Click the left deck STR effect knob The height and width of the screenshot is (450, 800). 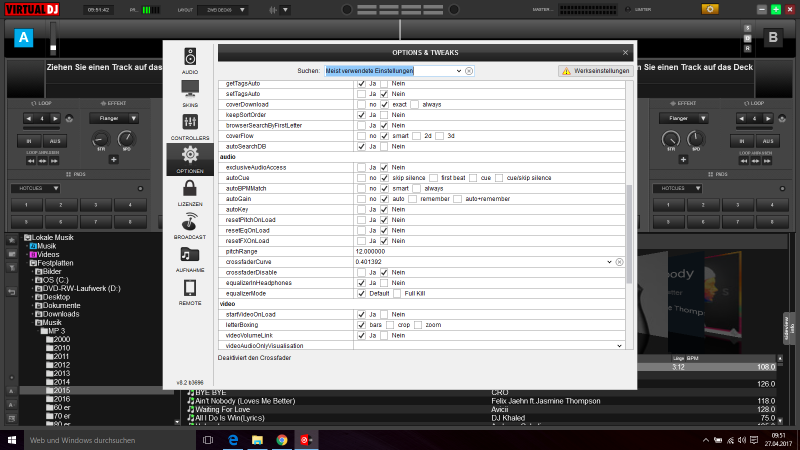(x=101, y=139)
